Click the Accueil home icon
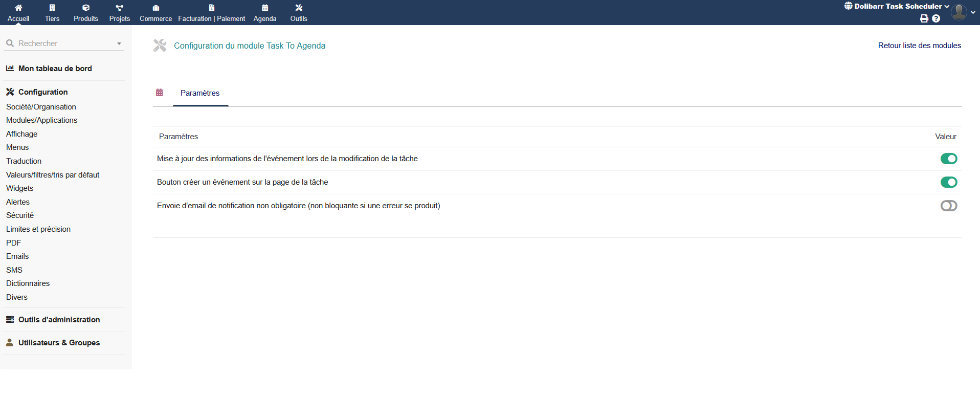The width and height of the screenshot is (980, 398). coord(18,8)
